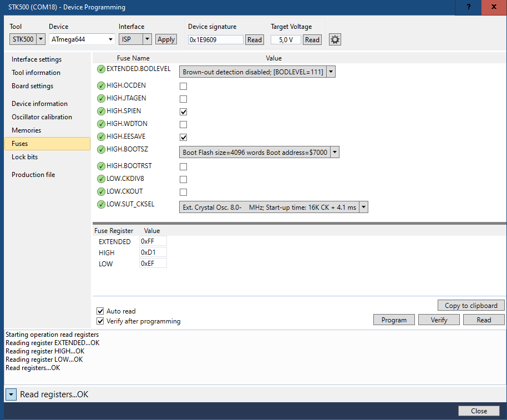Click the Verify fuses button
The width and height of the screenshot is (507, 420).
[439, 320]
